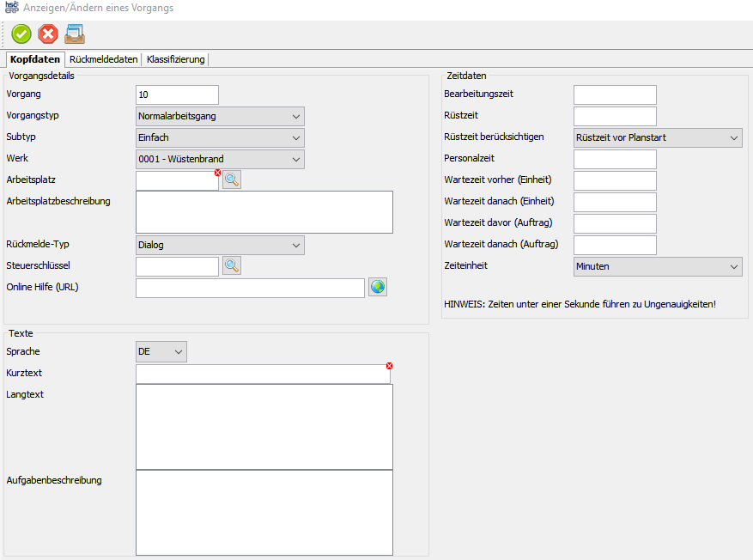Viewport: 753px width, 560px height.
Task: Focus the Bearbeitungszeit input field
Action: tap(614, 94)
